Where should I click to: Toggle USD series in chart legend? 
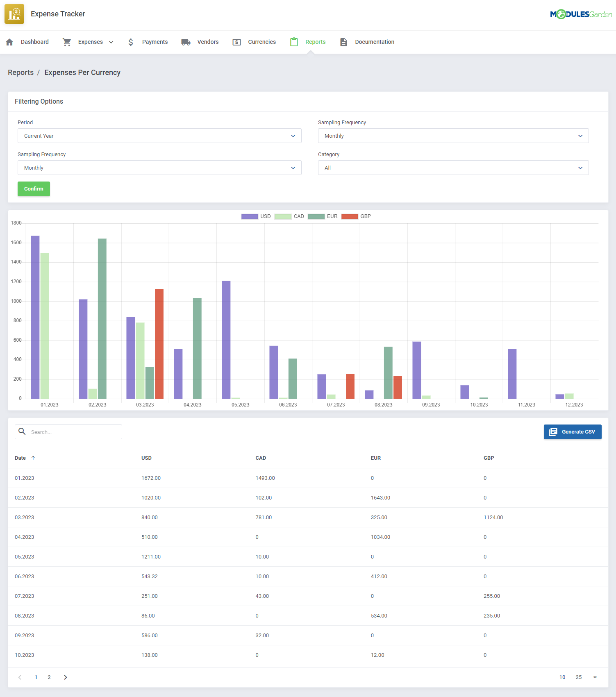point(256,216)
